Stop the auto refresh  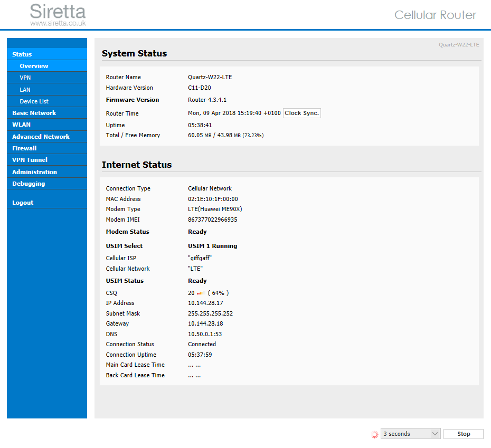tap(463, 434)
